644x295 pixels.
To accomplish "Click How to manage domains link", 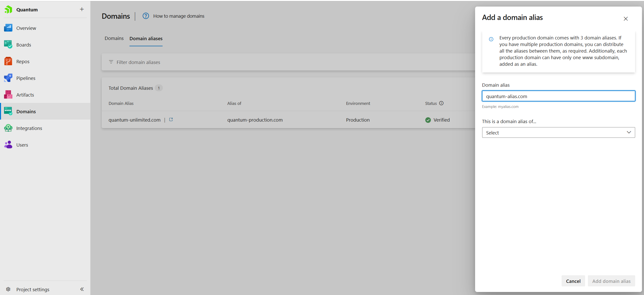I will tap(179, 16).
